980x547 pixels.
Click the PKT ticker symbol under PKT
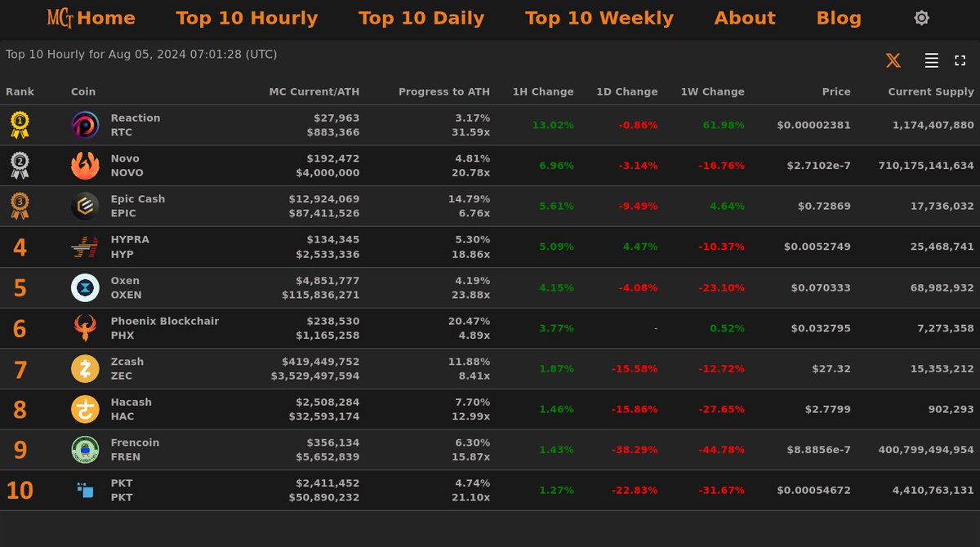click(x=122, y=497)
